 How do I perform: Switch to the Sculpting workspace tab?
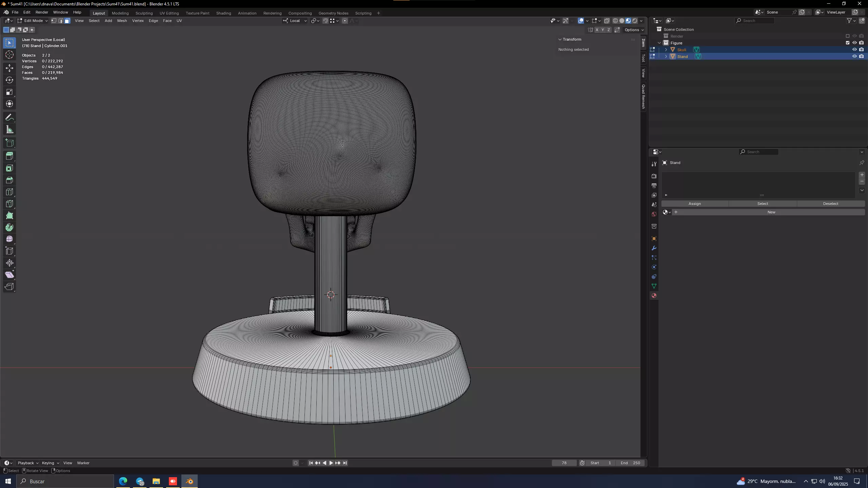(x=144, y=13)
